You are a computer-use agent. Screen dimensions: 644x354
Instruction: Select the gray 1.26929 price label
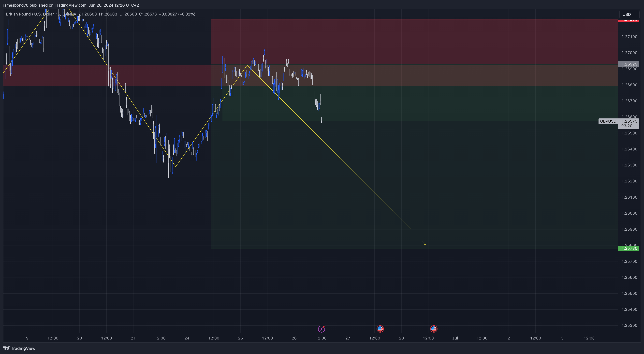tap(629, 64)
